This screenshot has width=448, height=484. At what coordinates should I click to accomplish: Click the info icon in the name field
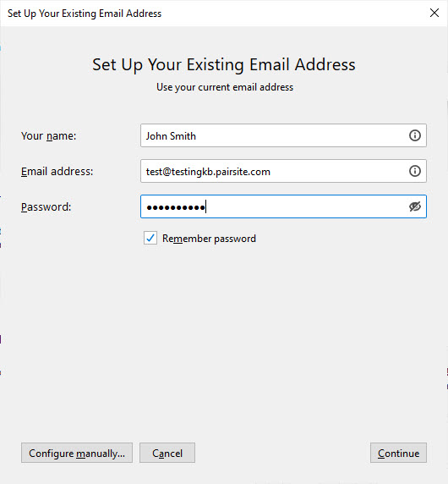click(415, 135)
